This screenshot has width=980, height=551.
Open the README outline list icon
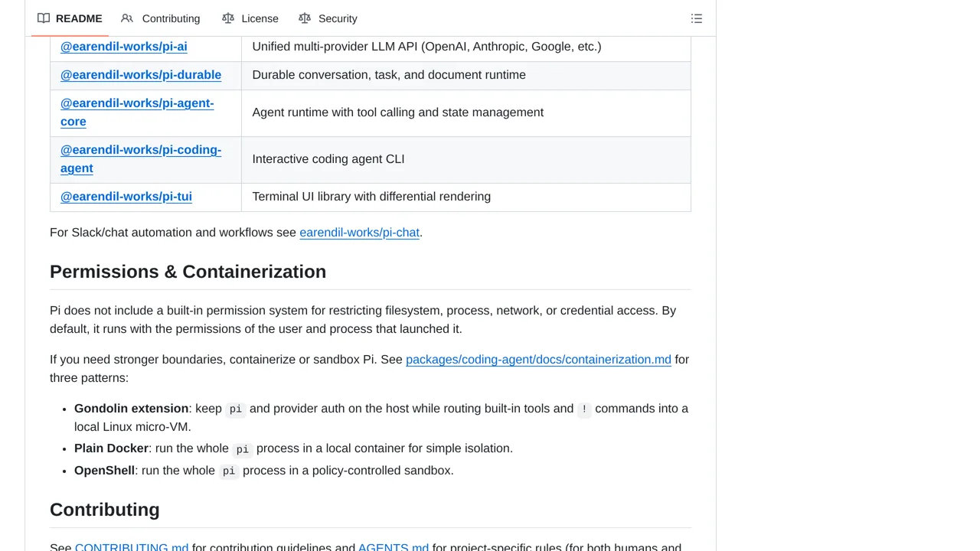pos(696,18)
